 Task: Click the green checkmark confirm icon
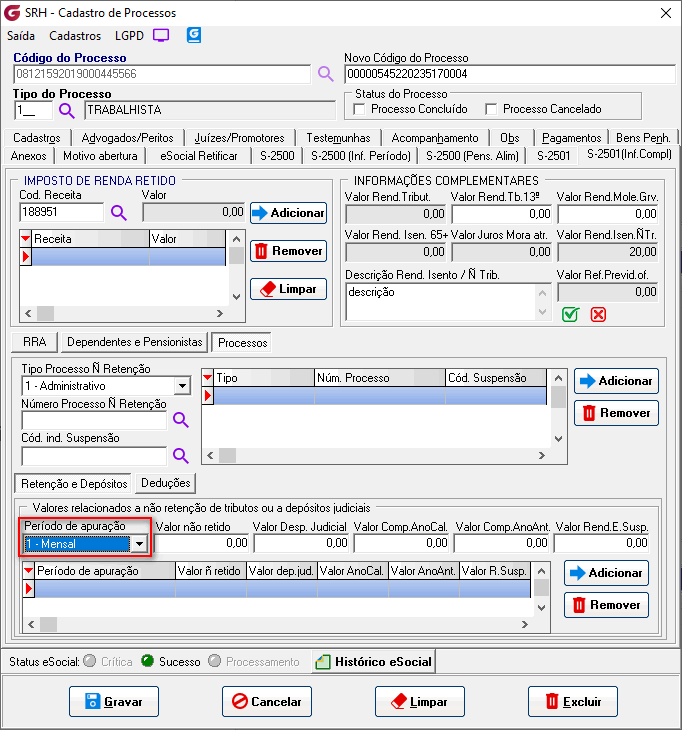[x=570, y=314]
